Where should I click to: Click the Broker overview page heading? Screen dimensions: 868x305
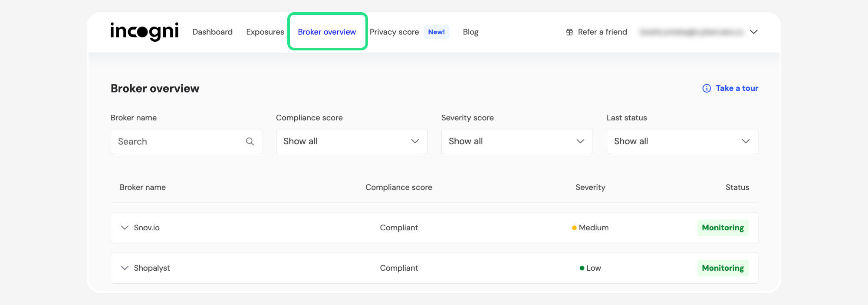pos(155,88)
